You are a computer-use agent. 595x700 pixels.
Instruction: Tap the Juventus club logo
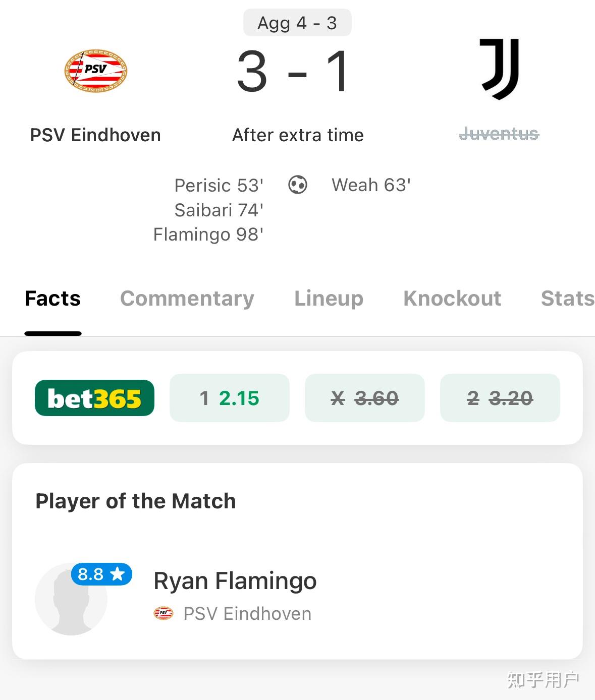[x=499, y=69]
